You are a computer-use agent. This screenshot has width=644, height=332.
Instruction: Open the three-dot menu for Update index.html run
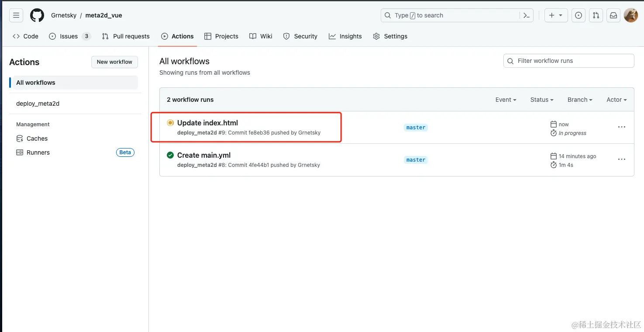[x=622, y=127]
